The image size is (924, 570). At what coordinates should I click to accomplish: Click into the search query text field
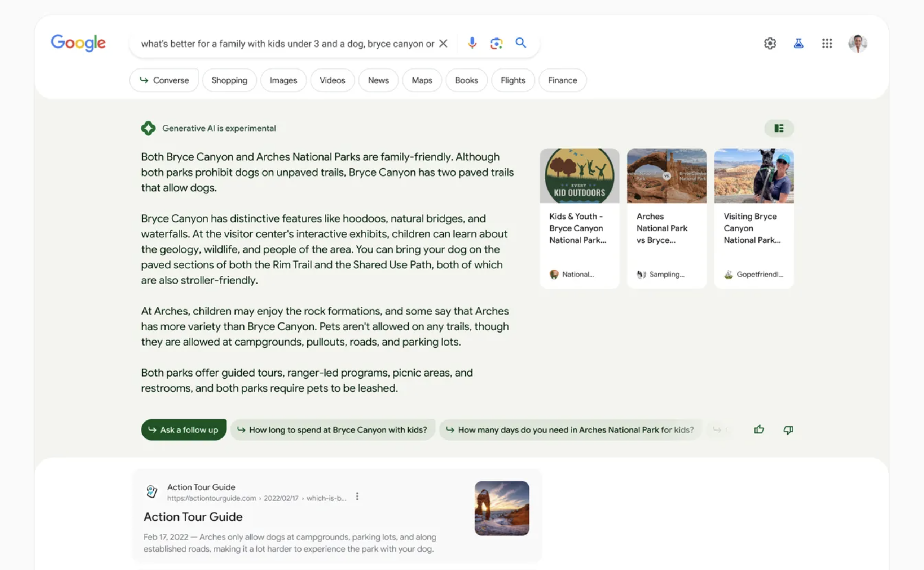coord(287,44)
